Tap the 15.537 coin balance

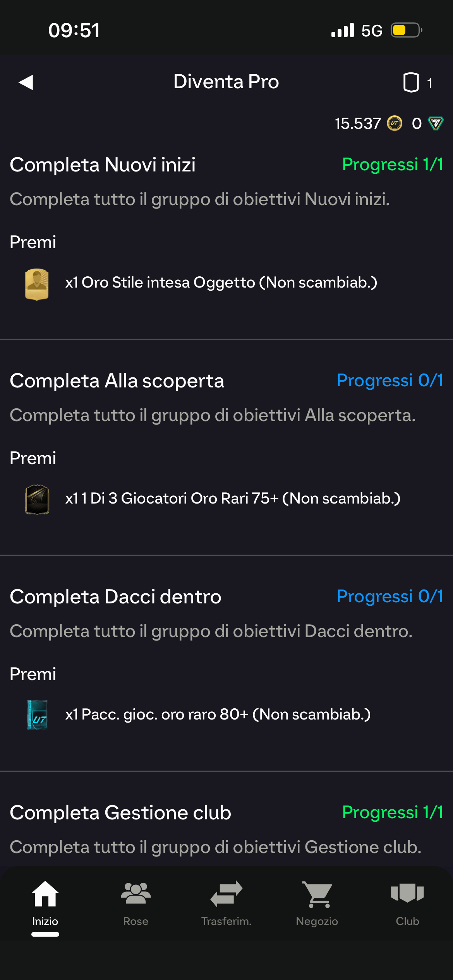click(358, 124)
